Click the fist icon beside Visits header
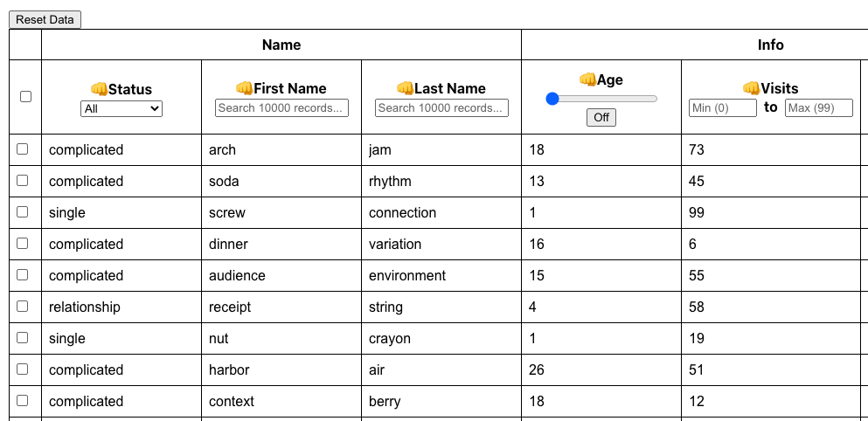The height and width of the screenshot is (421, 868). click(x=751, y=88)
